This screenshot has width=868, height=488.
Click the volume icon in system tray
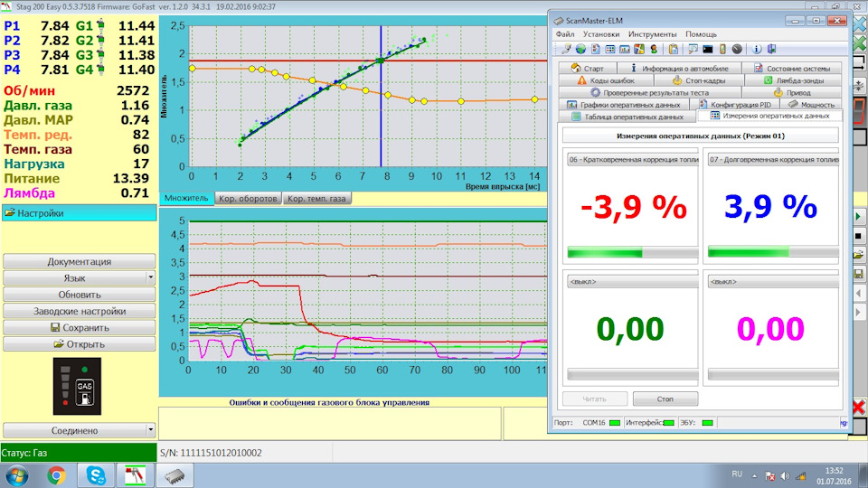tap(785, 476)
